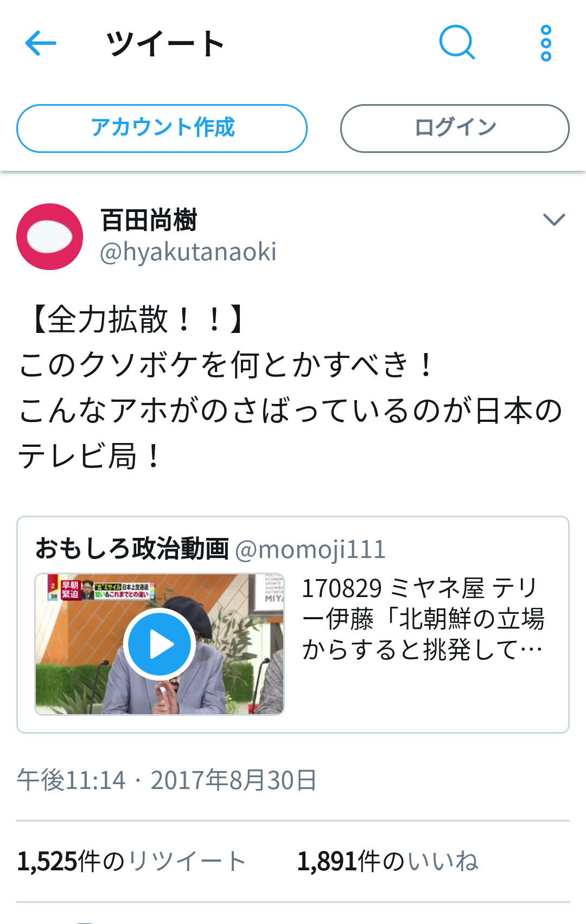View the 1,891件のいいね list
This screenshot has height=924, width=586.
(x=388, y=861)
